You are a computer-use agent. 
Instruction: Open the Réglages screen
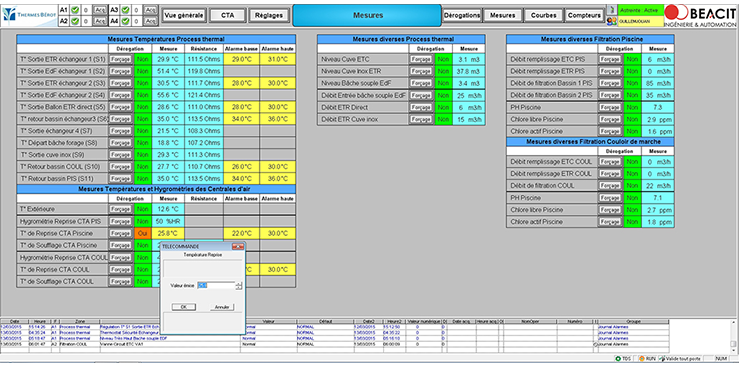click(x=269, y=15)
